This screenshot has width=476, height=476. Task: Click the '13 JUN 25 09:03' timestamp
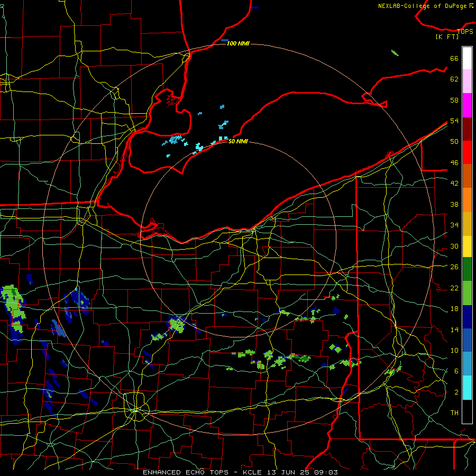point(303,472)
